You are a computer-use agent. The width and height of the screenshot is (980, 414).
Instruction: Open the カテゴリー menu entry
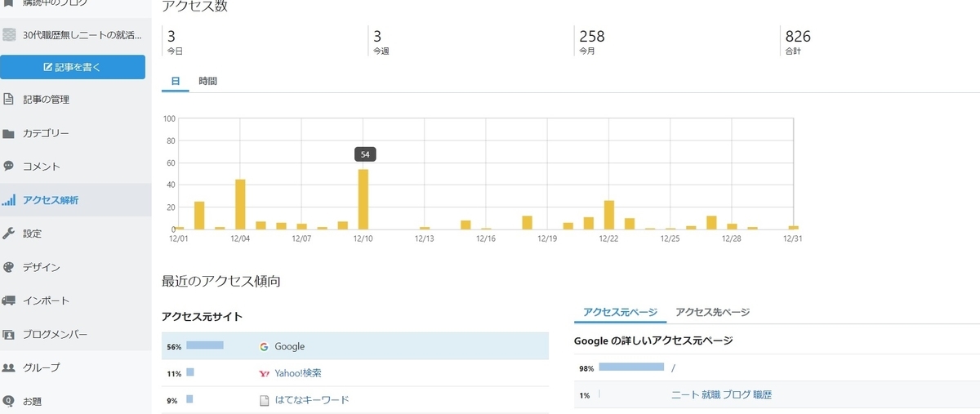click(46, 133)
